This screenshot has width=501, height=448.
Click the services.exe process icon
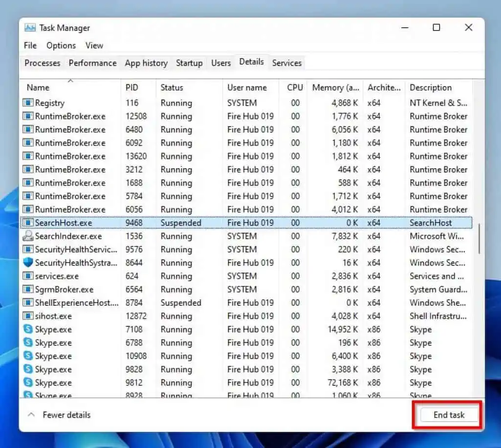pos(28,276)
